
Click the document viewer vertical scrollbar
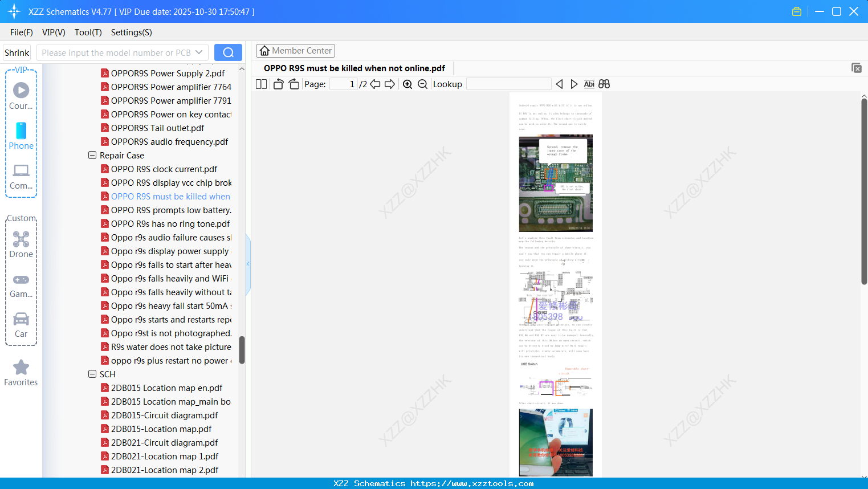coord(864,191)
